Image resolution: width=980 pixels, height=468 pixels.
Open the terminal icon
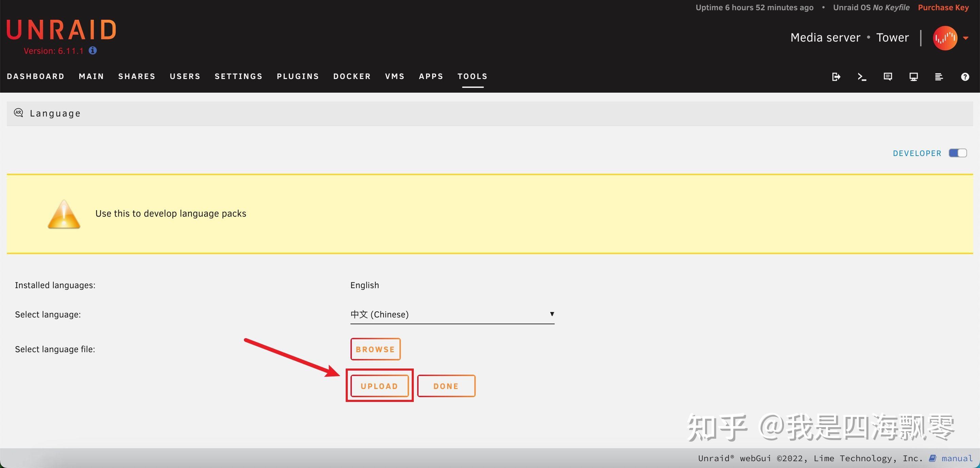(x=862, y=77)
